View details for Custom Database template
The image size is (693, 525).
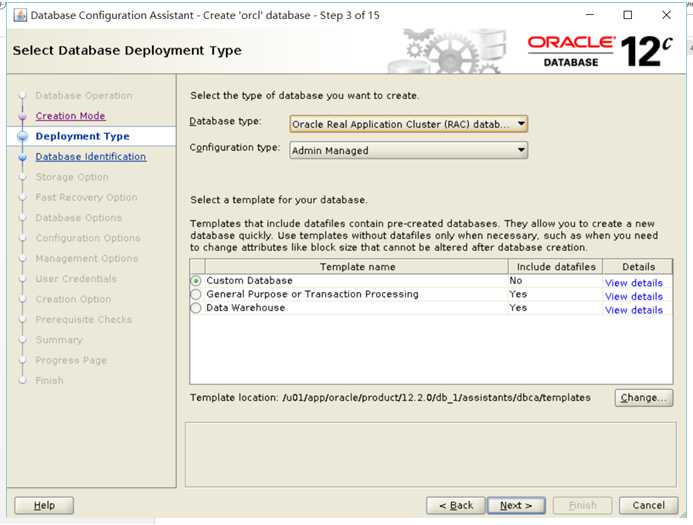(634, 283)
